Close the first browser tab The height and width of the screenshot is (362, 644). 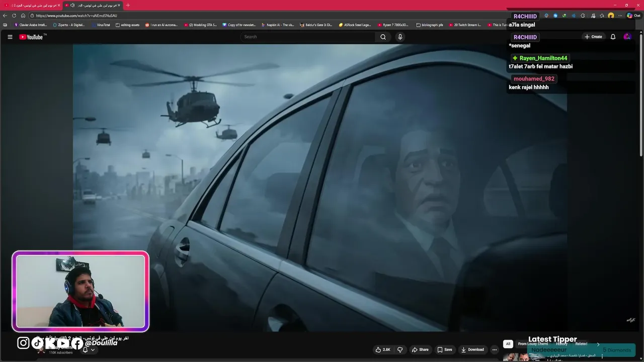[x=59, y=5]
